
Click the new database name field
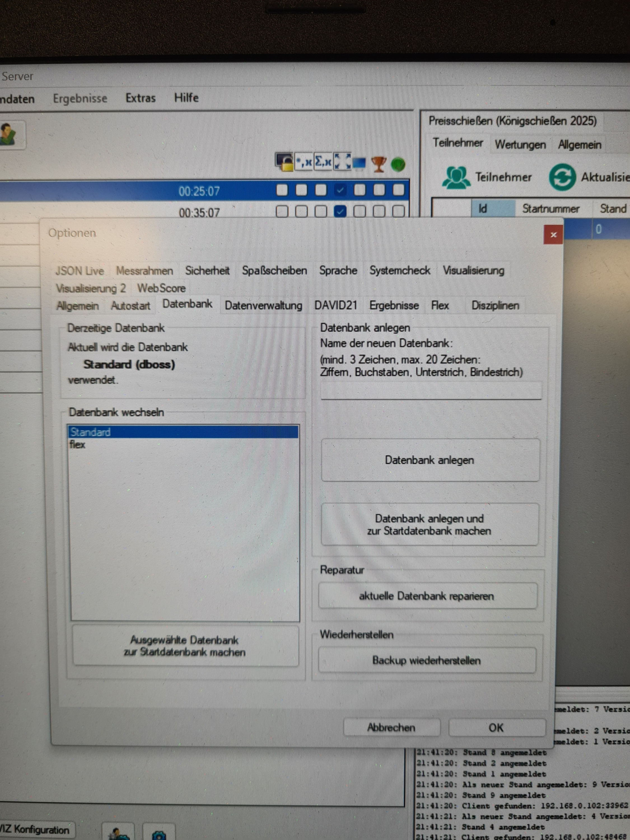[x=431, y=390]
